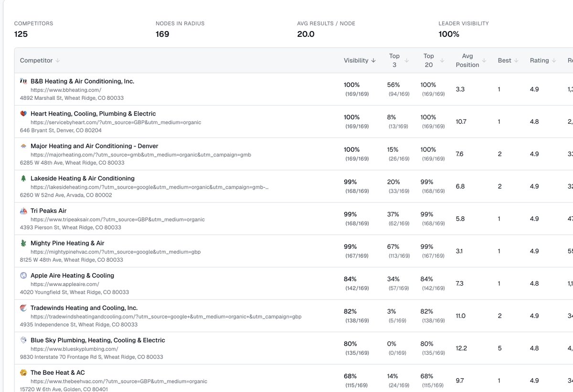Click the Blue Sky Plumbing logo icon
The width and height of the screenshot is (573, 392).
pyautogui.click(x=23, y=340)
